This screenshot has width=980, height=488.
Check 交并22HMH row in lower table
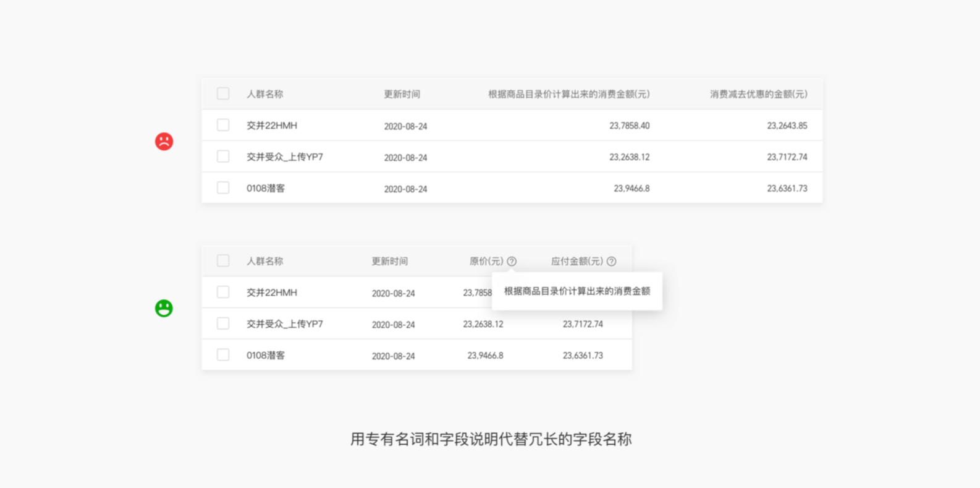click(223, 292)
